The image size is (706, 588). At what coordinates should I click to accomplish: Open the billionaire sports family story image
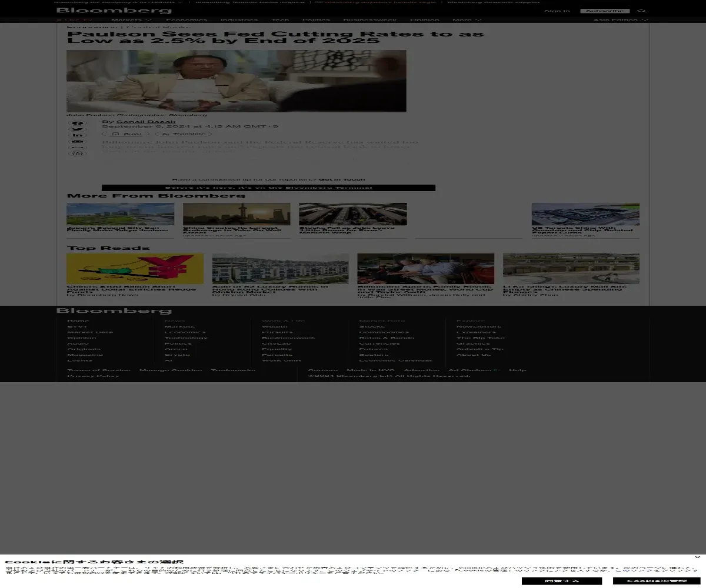coord(425,269)
